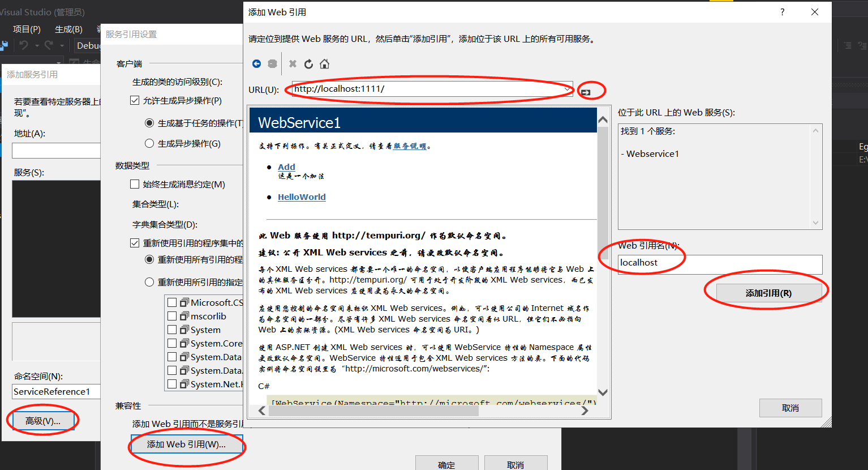Check the System.Net.Http assembly box
868x470 pixels.
click(x=172, y=384)
